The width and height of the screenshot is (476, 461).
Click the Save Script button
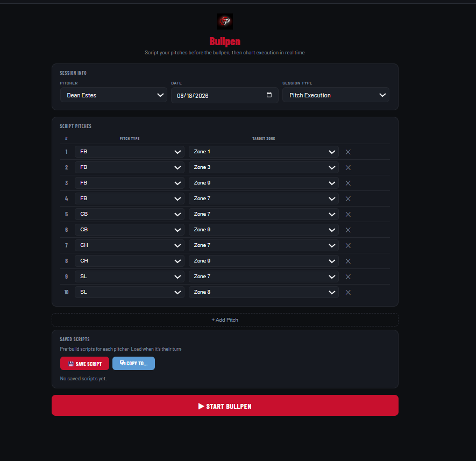coord(84,364)
